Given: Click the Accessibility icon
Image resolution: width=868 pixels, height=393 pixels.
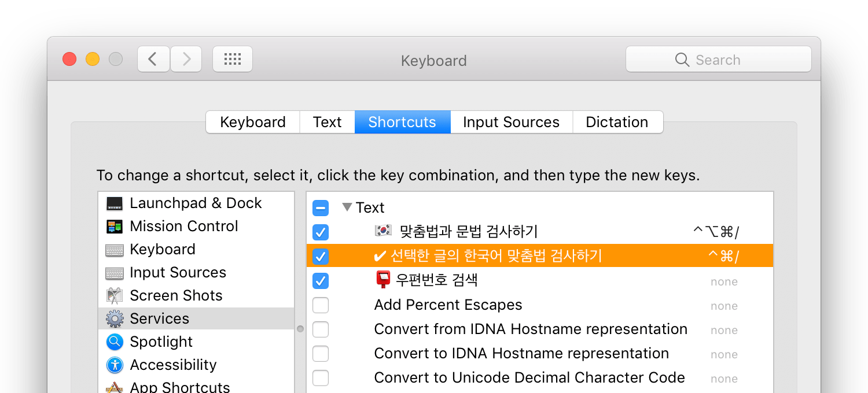Looking at the screenshot, I should [x=115, y=365].
